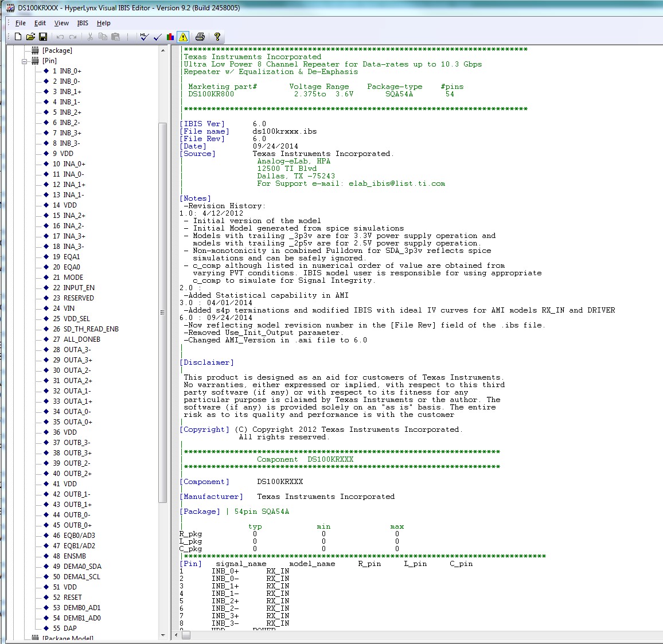
Task: Click the New file toolbar icon
Action: 18,37
